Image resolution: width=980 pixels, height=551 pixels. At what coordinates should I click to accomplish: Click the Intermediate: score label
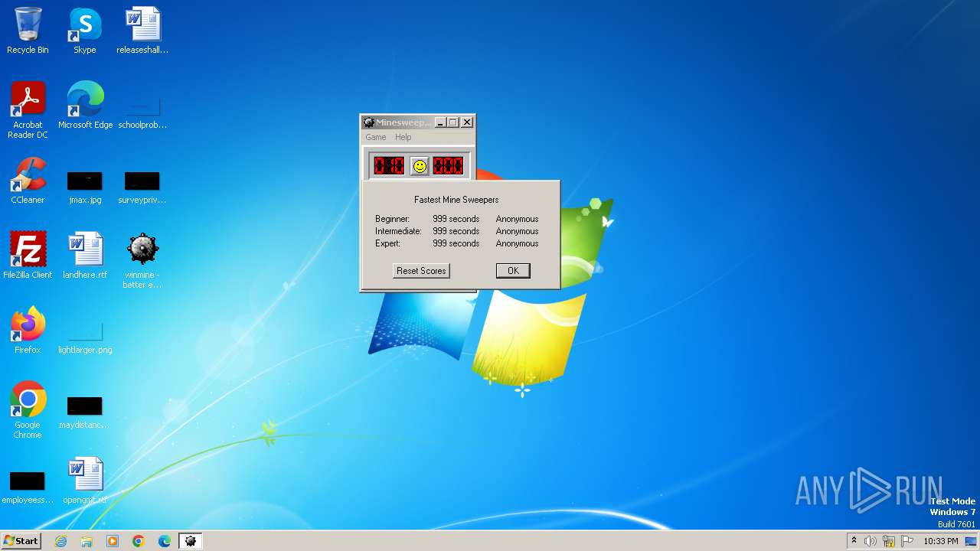coord(398,231)
